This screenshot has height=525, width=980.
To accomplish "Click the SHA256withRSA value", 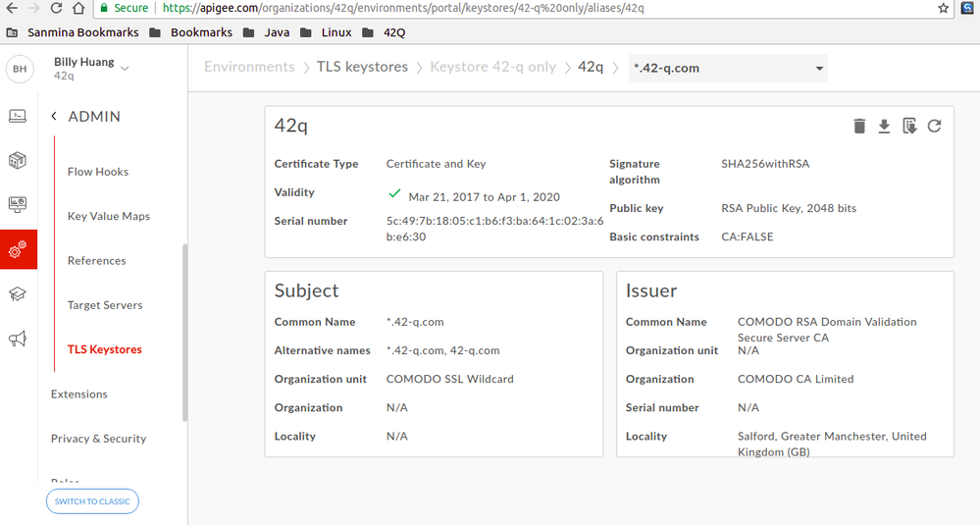I will tap(765, 164).
